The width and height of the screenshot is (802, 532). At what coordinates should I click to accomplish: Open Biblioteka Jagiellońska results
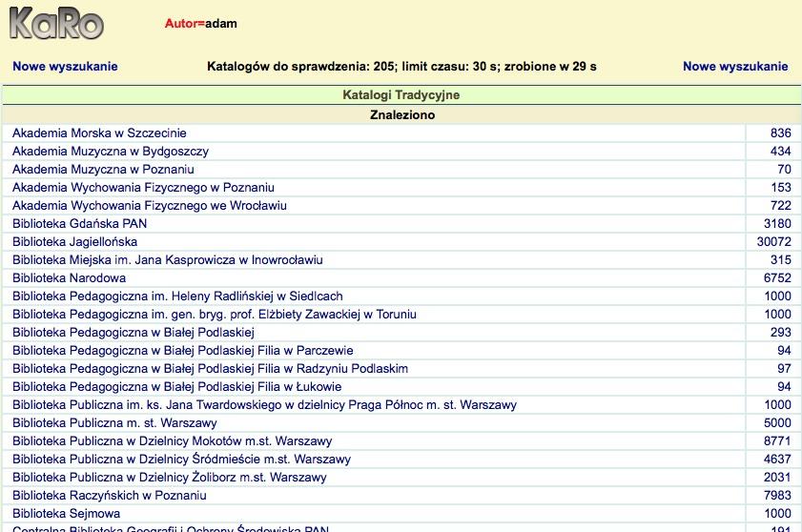click(74, 242)
